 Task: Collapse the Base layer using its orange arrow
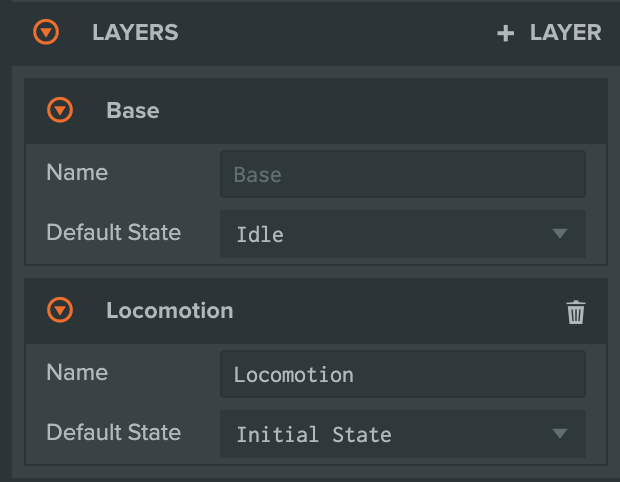(x=60, y=110)
